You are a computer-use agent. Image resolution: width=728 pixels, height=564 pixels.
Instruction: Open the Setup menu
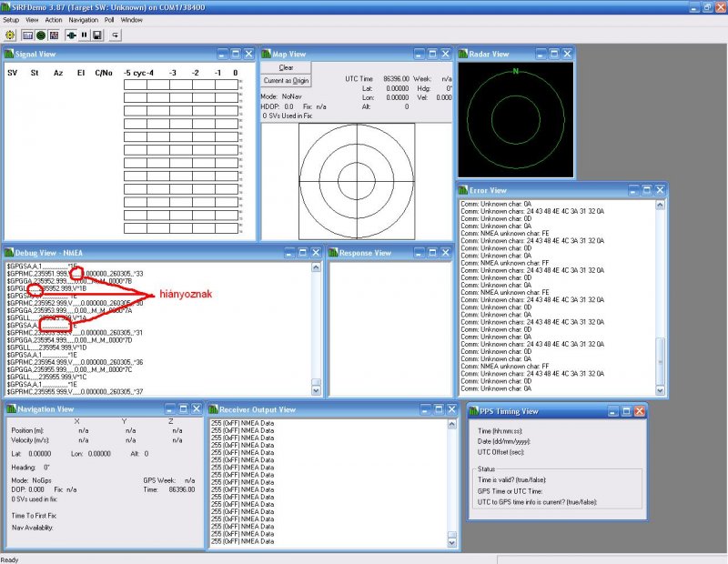pos(11,20)
